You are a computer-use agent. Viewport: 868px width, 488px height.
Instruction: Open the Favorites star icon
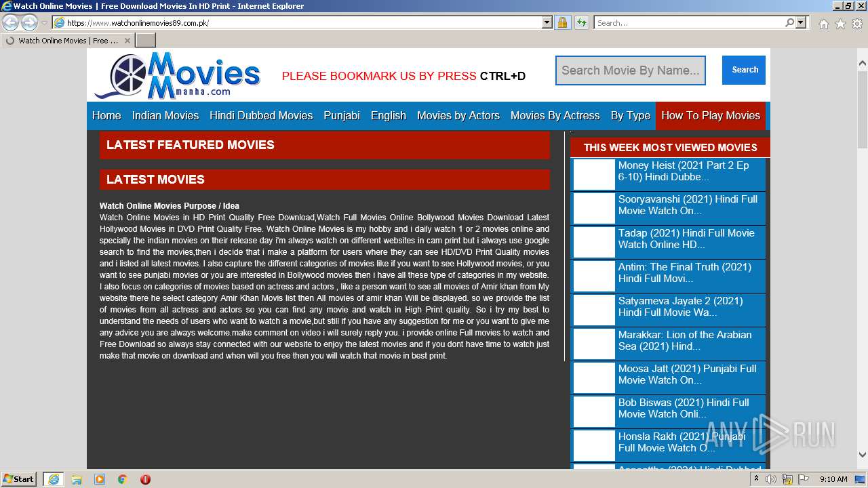click(840, 24)
